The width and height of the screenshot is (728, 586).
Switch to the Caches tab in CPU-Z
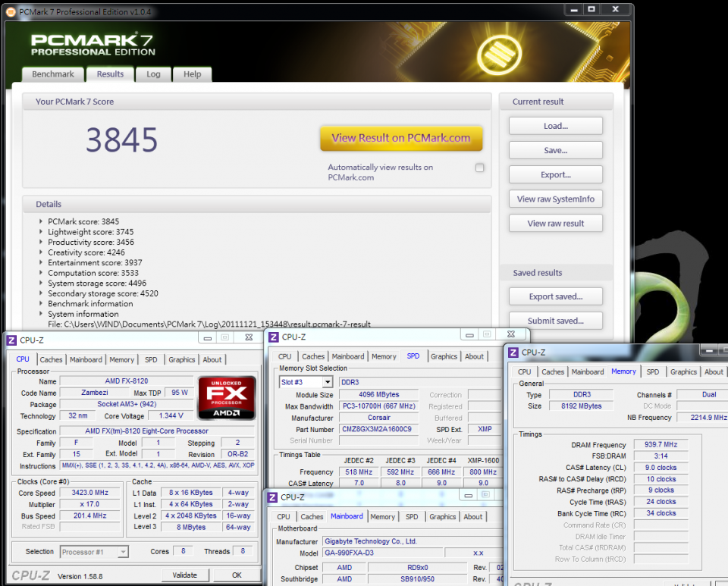[x=51, y=359]
